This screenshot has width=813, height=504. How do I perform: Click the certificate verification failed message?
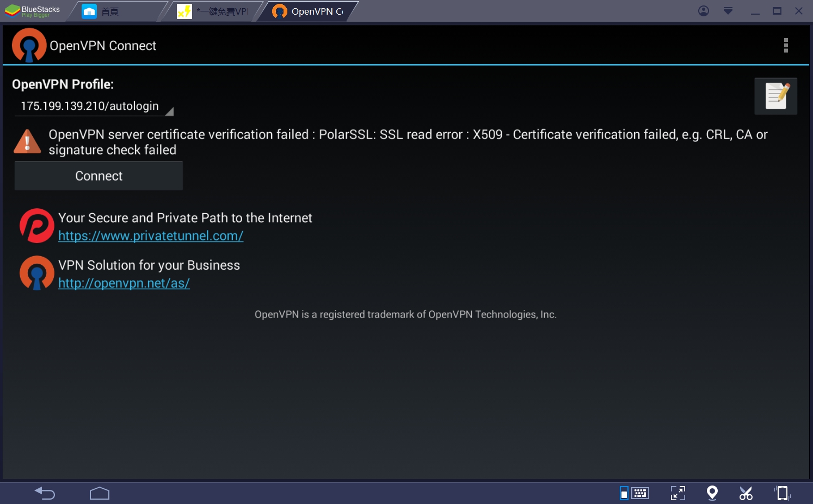[x=408, y=142]
